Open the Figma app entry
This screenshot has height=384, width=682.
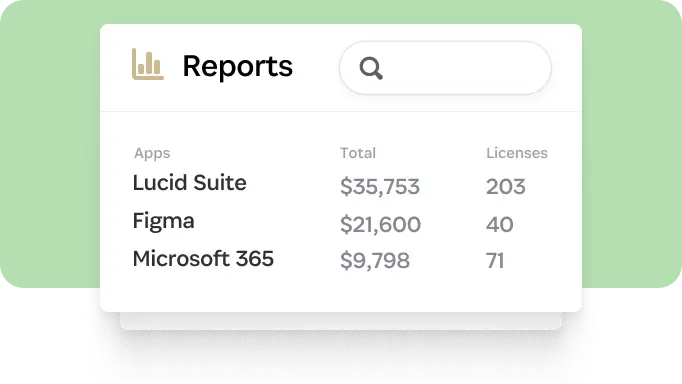pos(164,221)
